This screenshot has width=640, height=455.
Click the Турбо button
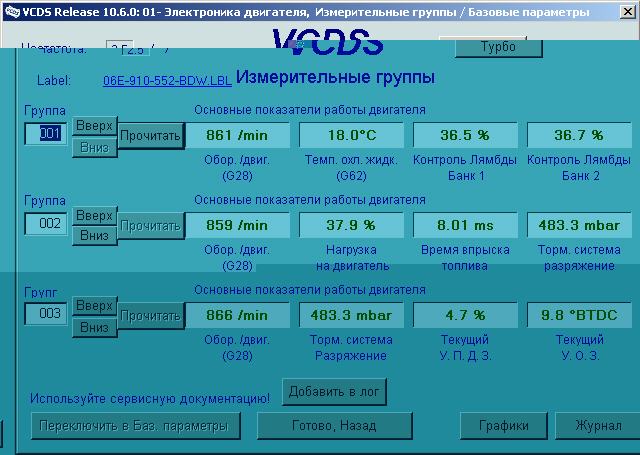tap(498, 47)
